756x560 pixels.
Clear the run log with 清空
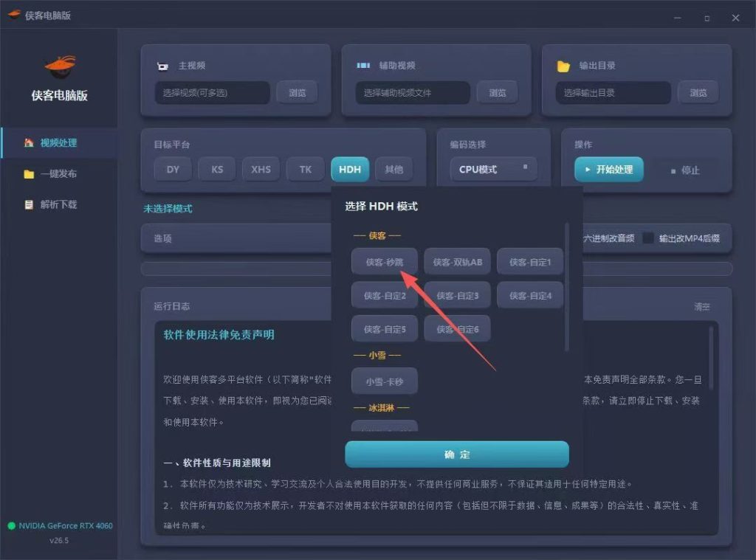coord(702,306)
